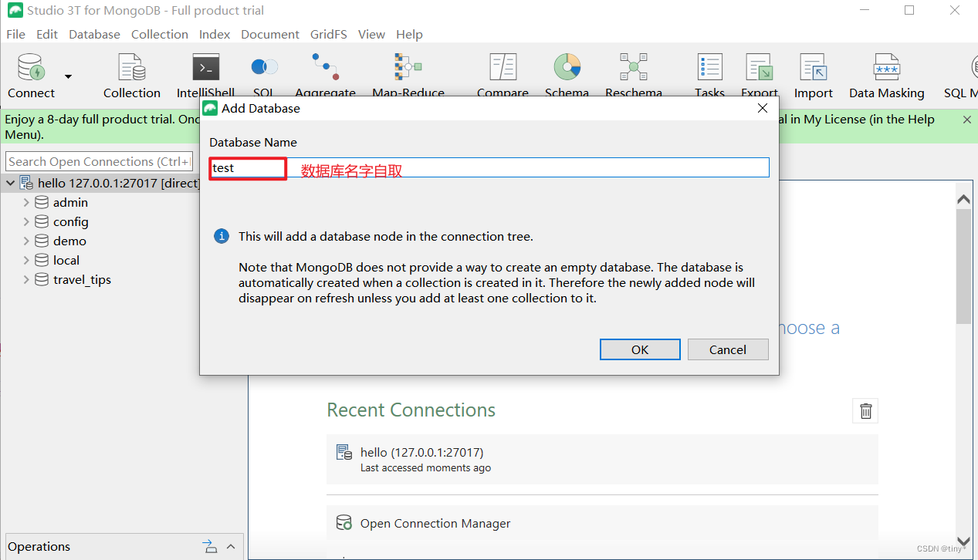Screen dimensions: 978x560
Task: Click the Recent Connections heading
Action: 411,410
